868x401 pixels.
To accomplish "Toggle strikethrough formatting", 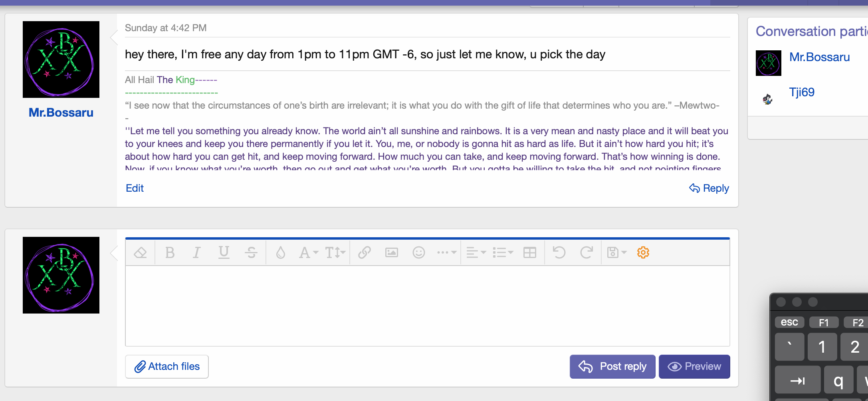I will click(x=251, y=252).
